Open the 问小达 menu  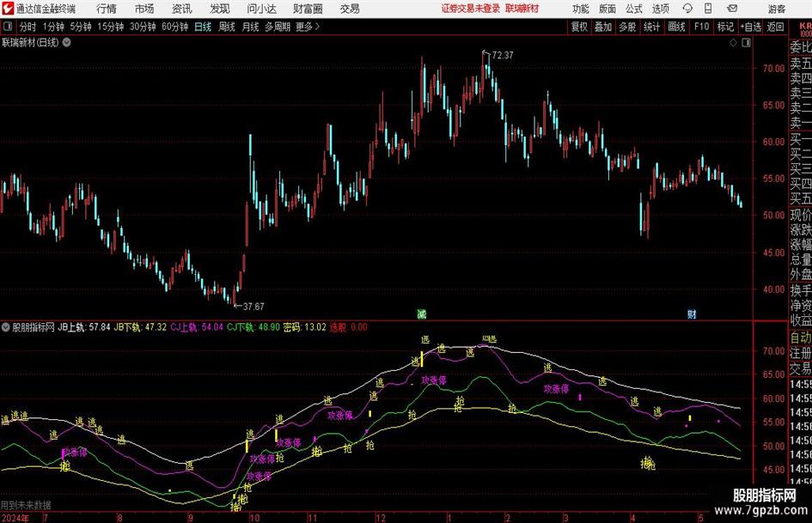261,9
